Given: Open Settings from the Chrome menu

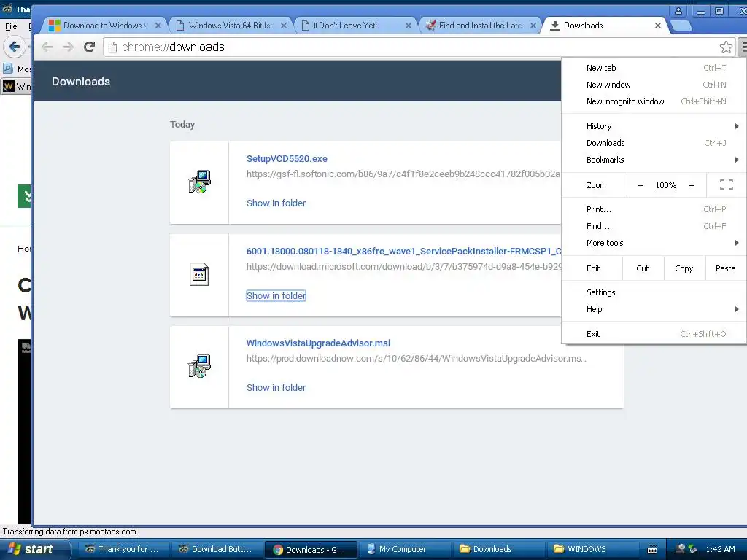Looking at the screenshot, I should point(654,292).
